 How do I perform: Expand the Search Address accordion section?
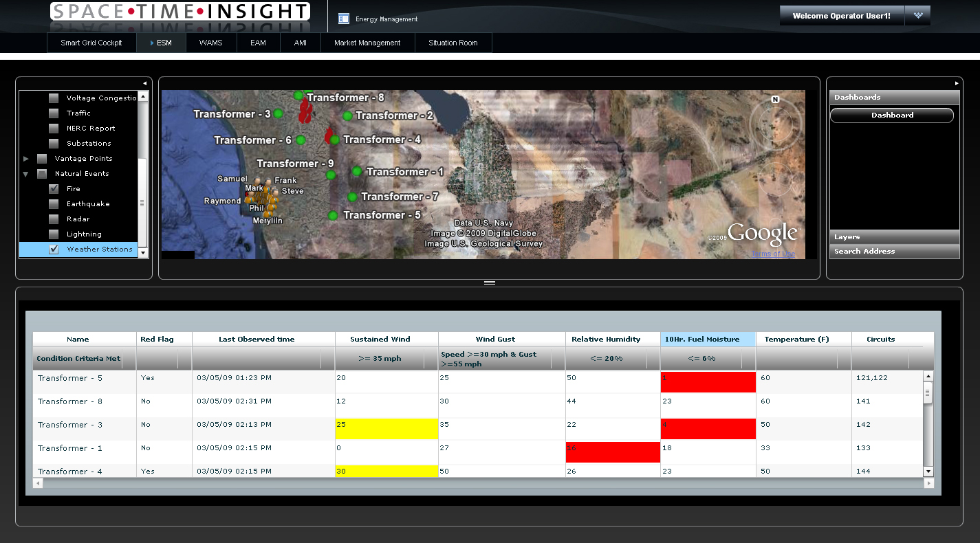click(x=894, y=252)
